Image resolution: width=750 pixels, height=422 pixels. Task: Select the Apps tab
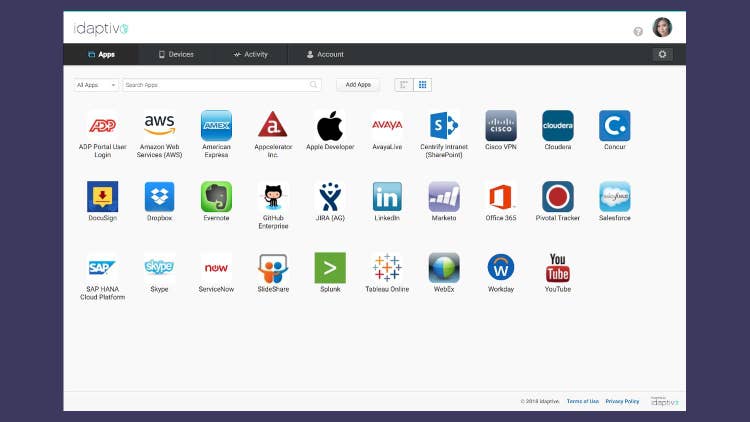coord(101,55)
